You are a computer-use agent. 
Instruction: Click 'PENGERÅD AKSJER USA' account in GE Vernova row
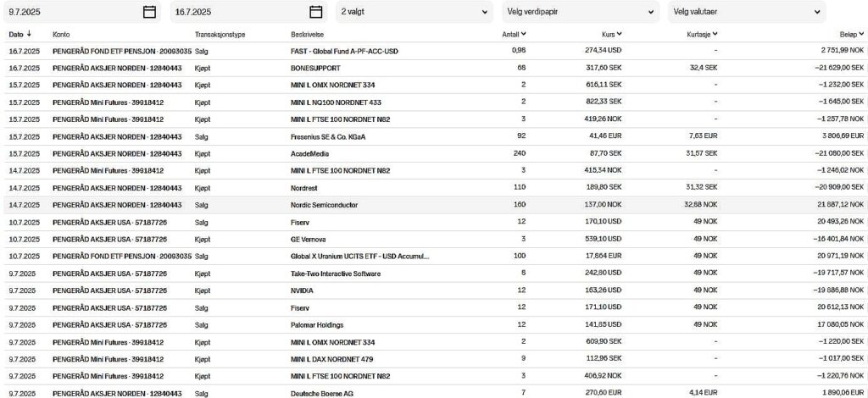click(x=109, y=240)
